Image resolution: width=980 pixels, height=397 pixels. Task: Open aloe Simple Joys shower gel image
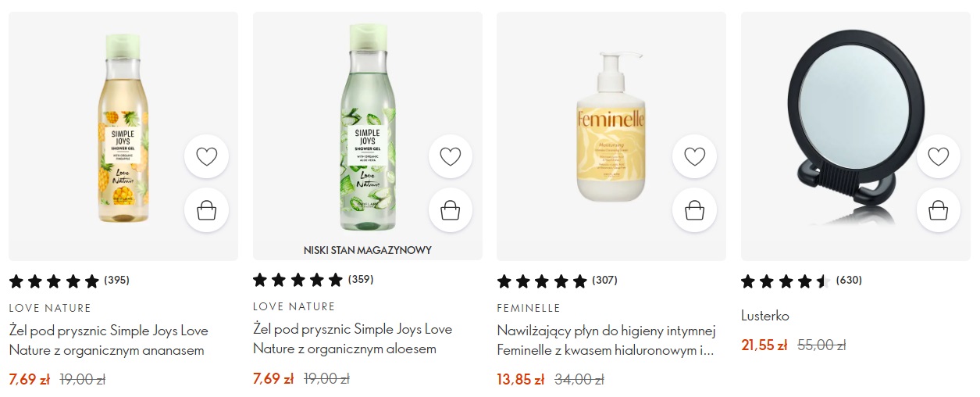pos(368,136)
